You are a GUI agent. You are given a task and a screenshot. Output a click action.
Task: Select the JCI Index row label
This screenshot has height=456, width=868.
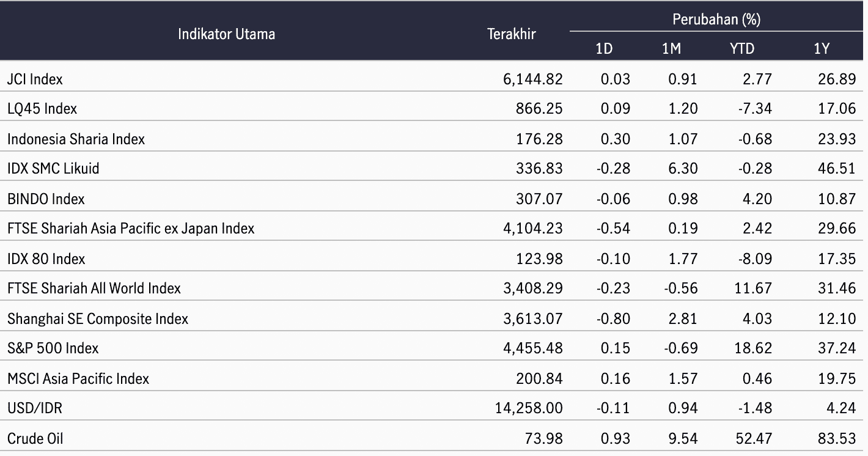pos(35,79)
